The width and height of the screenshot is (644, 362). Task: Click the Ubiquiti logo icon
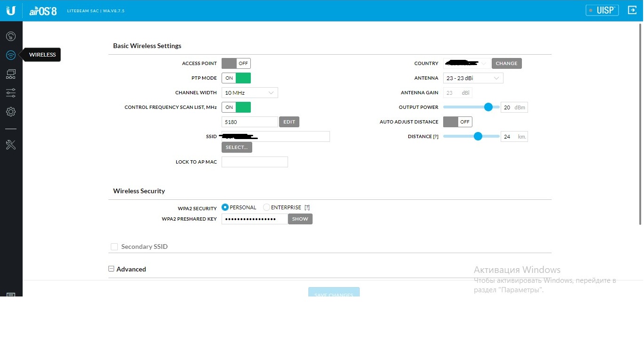coord(11,10)
